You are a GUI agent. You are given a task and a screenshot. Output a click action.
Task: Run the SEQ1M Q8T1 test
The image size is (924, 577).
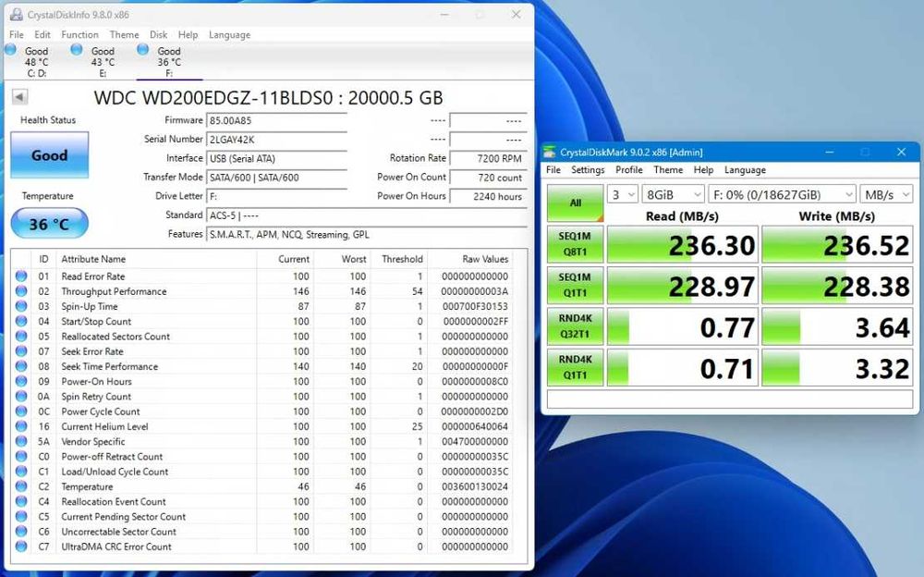pos(575,244)
